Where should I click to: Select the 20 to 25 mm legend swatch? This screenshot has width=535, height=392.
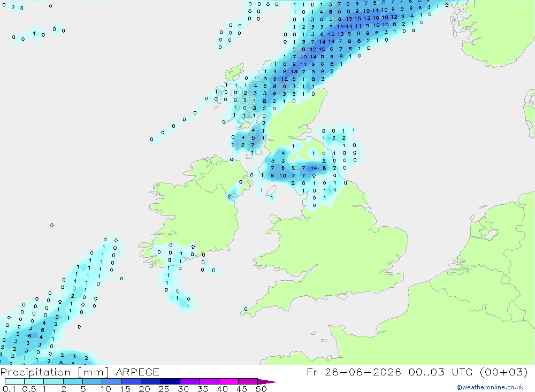pyautogui.click(x=151, y=381)
